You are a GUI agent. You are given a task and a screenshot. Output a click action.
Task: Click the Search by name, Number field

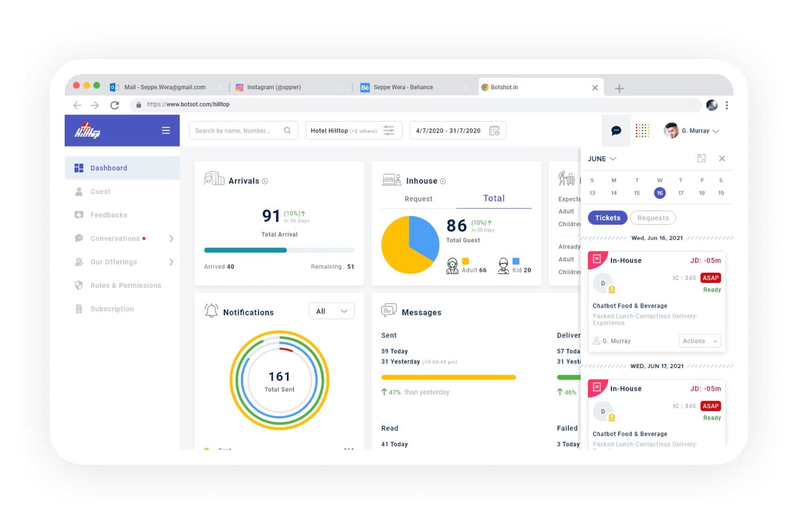244,130
